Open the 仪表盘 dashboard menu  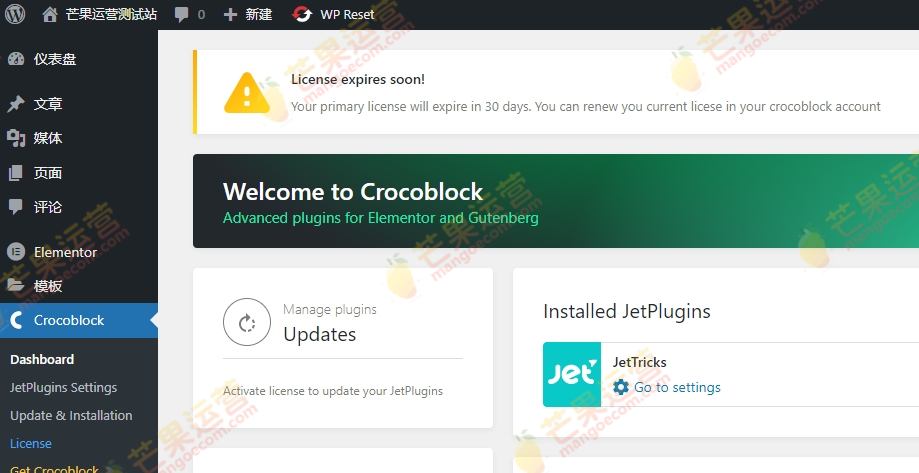pos(55,59)
